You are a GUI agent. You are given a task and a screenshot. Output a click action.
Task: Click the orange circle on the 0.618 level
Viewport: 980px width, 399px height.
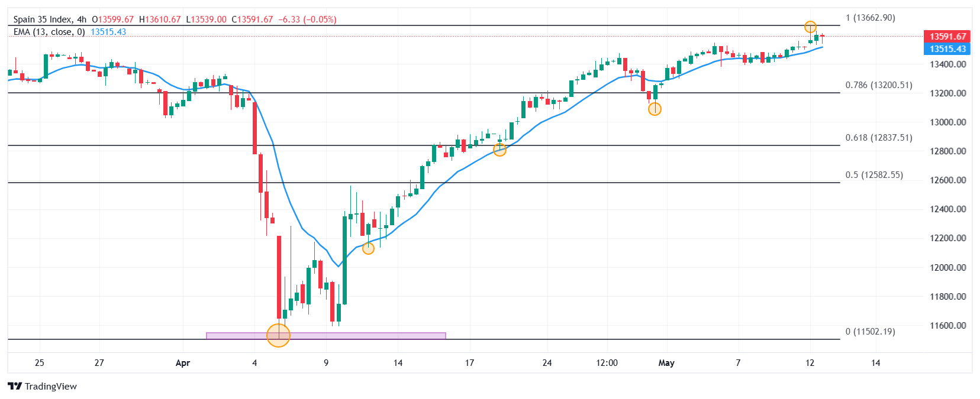[499, 150]
